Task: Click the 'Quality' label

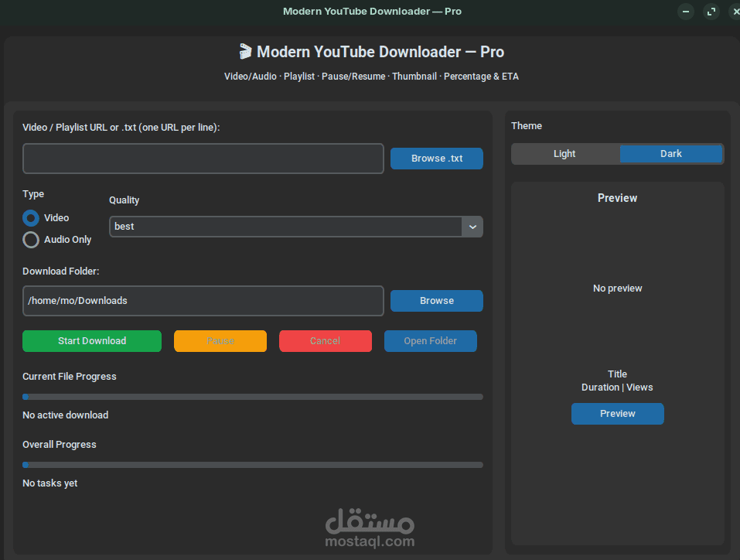Action: click(x=124, y=200)
